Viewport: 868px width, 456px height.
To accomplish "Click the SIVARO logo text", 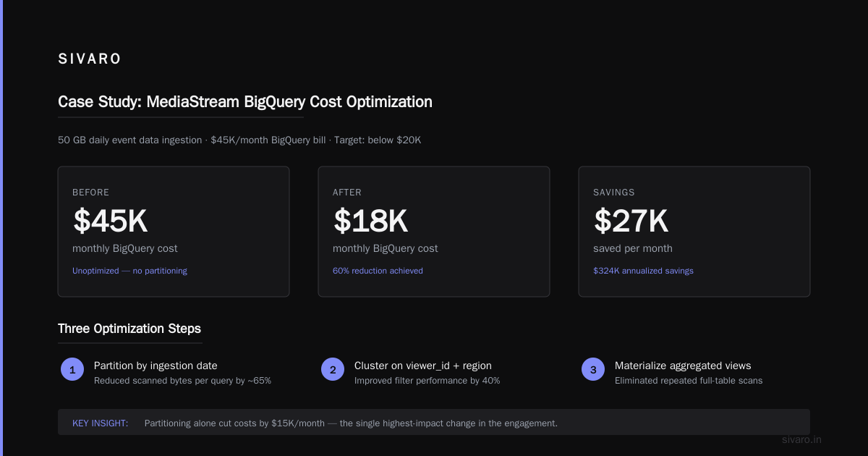I will coord(90,59).
